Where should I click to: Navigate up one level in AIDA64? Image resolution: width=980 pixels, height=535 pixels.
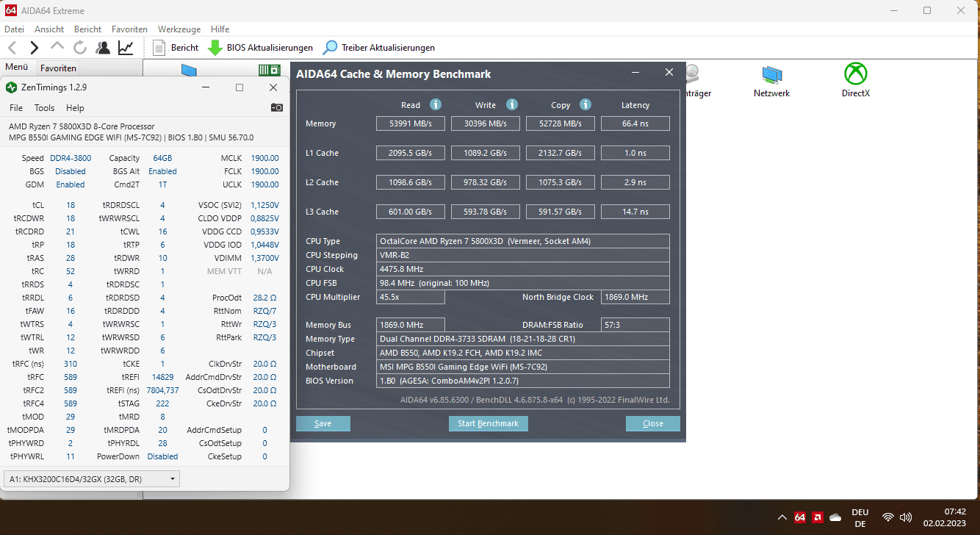point(57,48)
